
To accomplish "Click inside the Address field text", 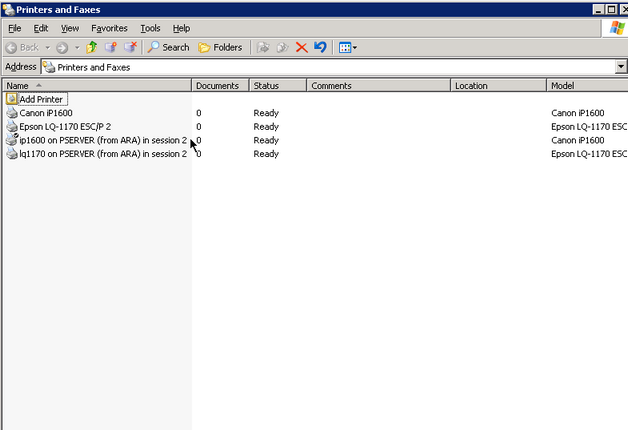I will [300, 67].
